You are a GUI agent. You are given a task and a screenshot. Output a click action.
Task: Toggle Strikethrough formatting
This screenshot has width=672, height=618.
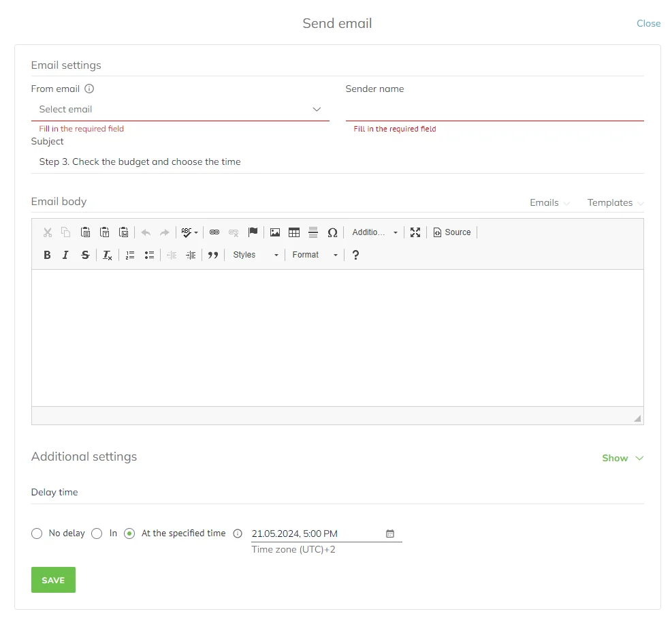click(x=85, y=256)
